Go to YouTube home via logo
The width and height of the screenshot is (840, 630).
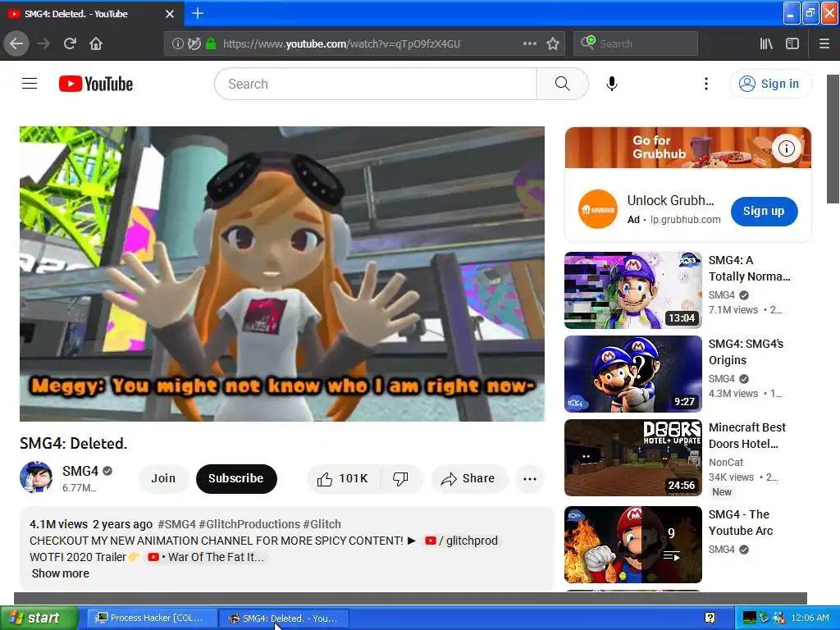pyautogui.click(x=96, y=84)
